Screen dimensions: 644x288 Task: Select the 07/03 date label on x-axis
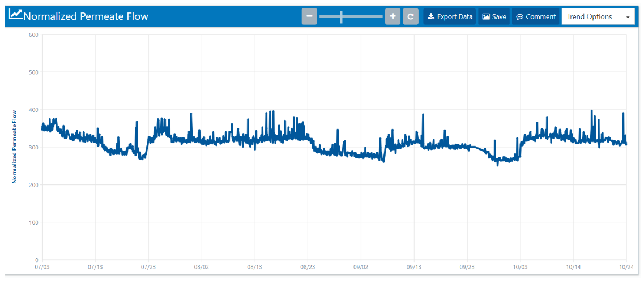(42, 266)
